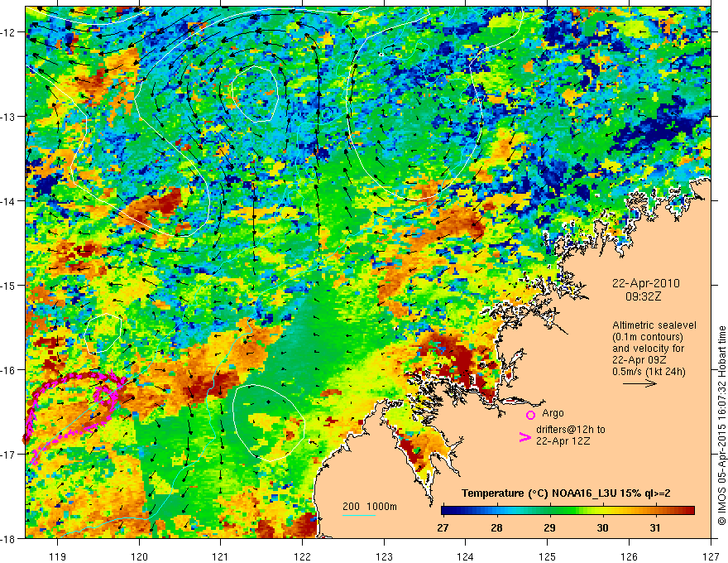
Task: Click the longitude axis label 123
Action: coord(384,557)
